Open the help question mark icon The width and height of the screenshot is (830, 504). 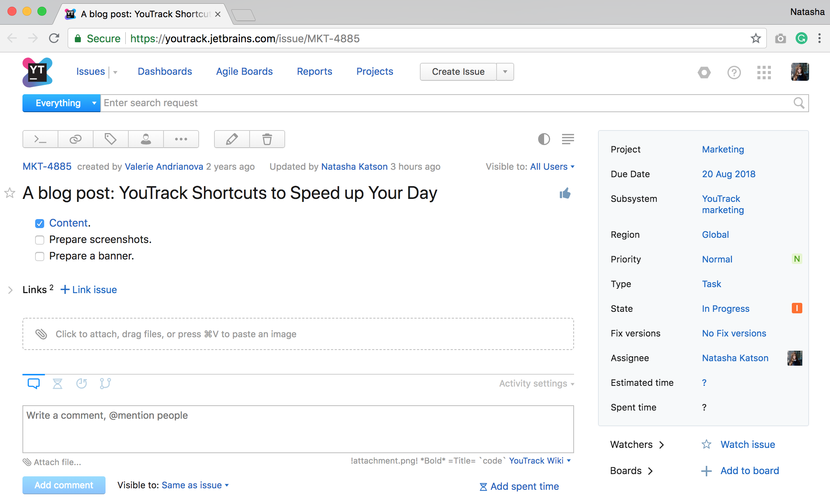734,72
